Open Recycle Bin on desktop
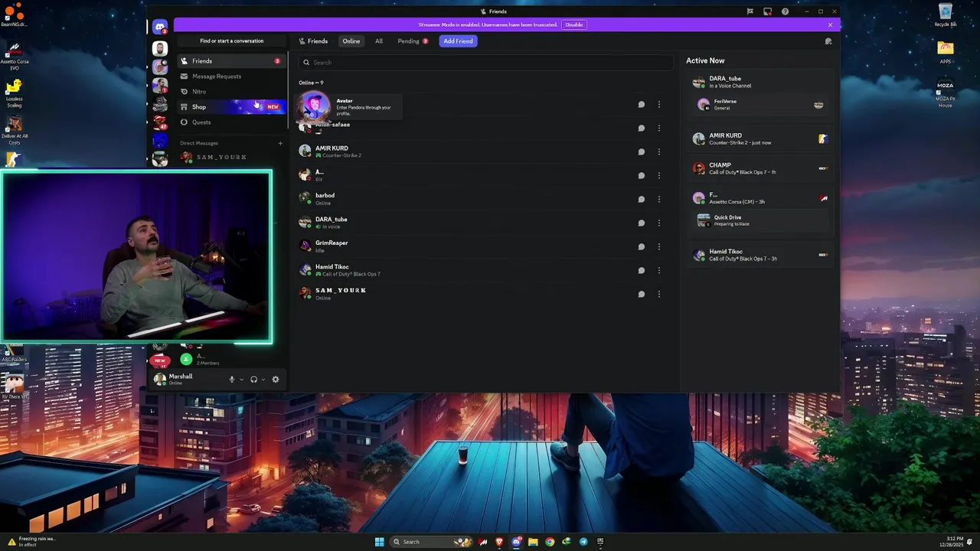The height and width of the screenshot is (551, 980). point(946,15)
